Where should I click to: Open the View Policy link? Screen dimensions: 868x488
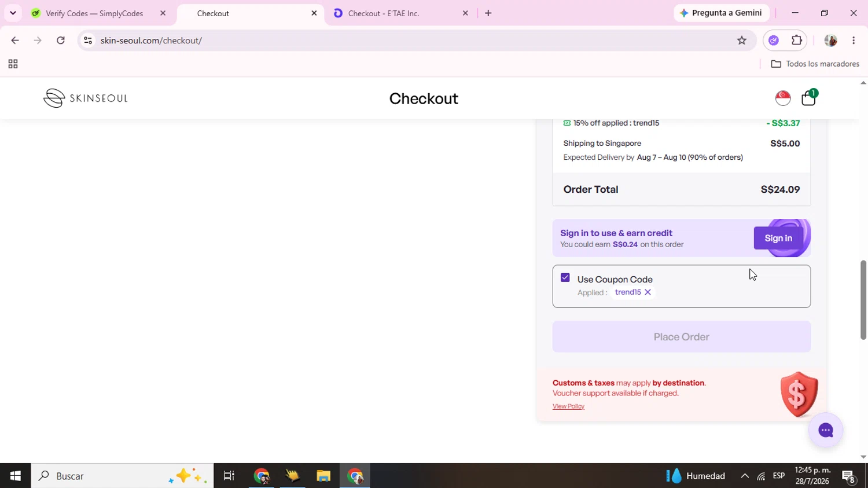coord(568,406)
